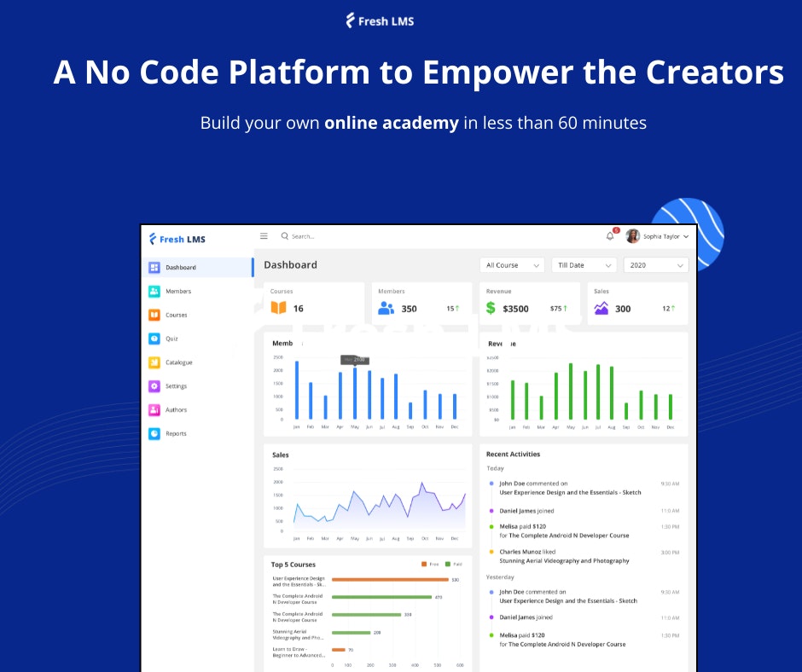Click the Courses count 16
The height and width of the screenshot is (672, 802).
[299, 309]
